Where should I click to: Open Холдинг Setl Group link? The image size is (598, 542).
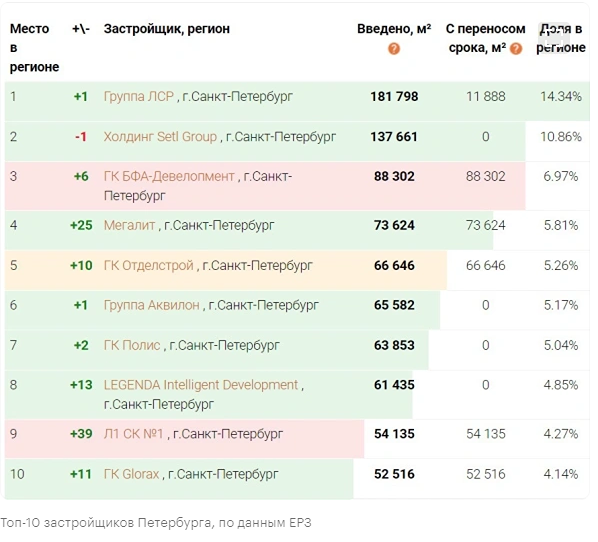click(x=160, y=137)
